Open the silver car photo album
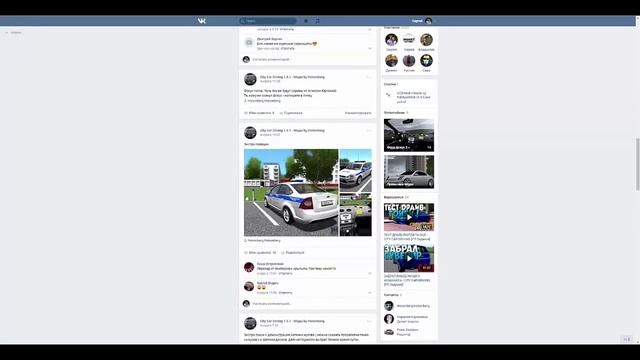Screen dimensions: 640x360 tap(409, 172)
